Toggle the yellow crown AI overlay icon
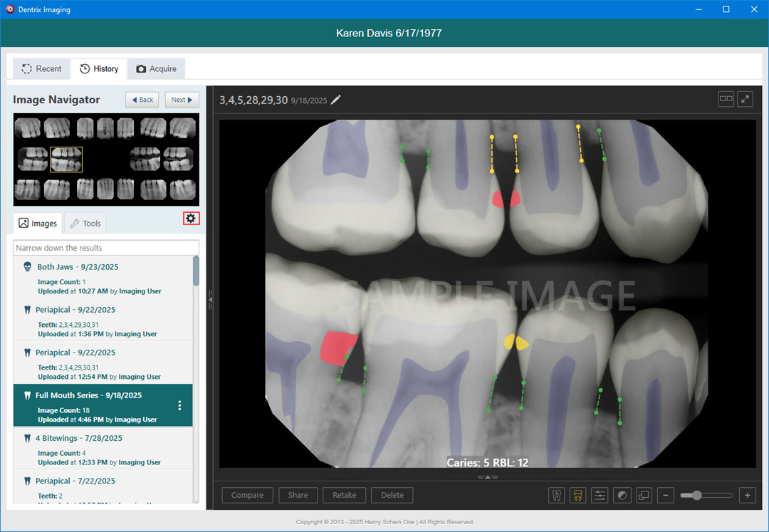 tap(578, 495)
